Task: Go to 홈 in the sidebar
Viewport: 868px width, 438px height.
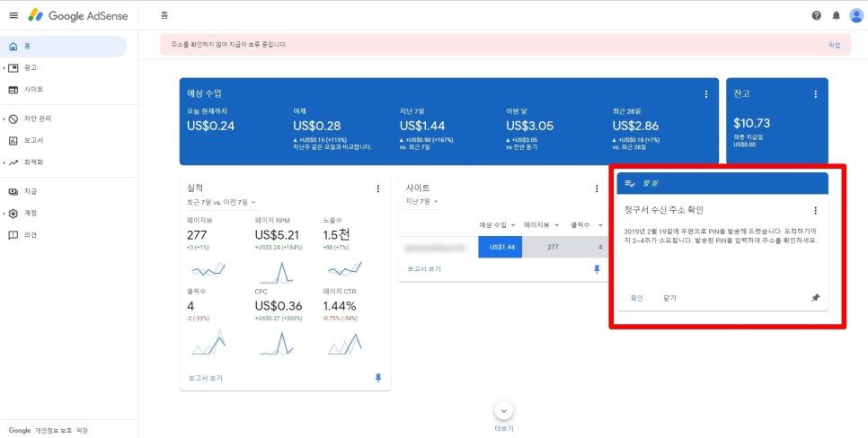Action: (64, 47)
